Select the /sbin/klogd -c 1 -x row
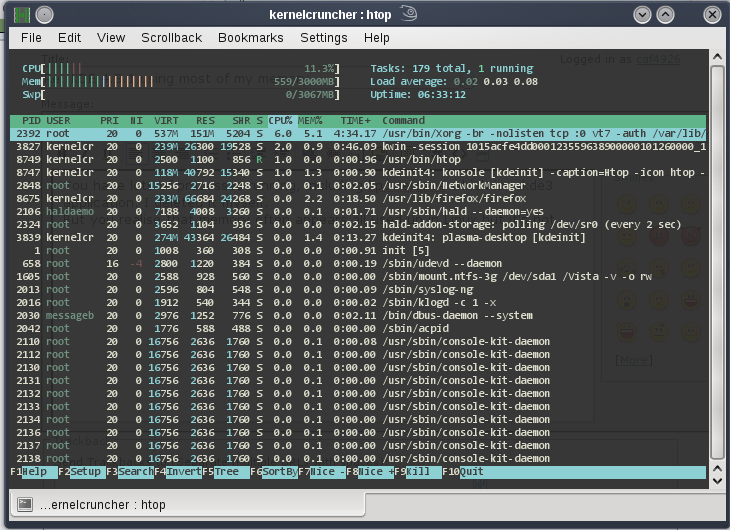Screen dimensions: 730x530 coord(358,303)
